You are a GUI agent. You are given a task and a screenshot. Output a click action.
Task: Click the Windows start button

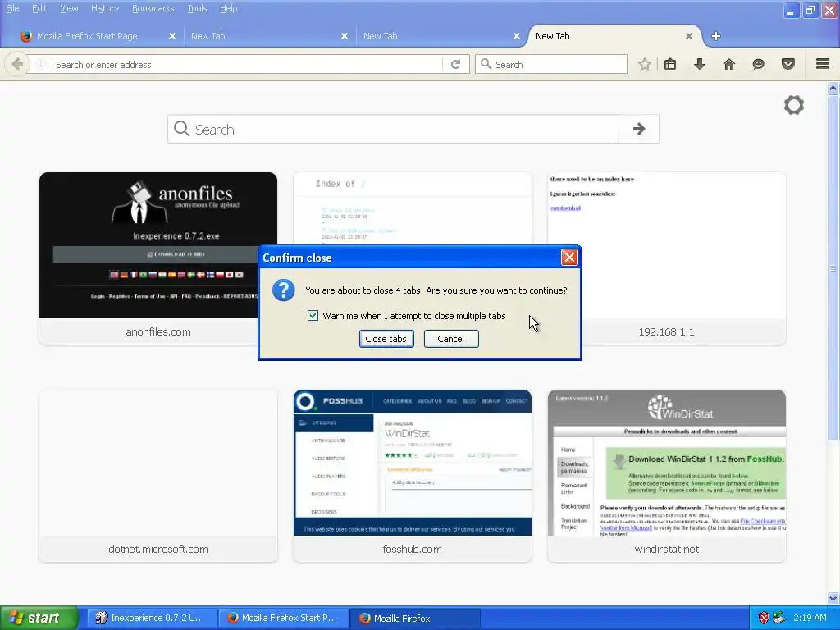(39, 618)
